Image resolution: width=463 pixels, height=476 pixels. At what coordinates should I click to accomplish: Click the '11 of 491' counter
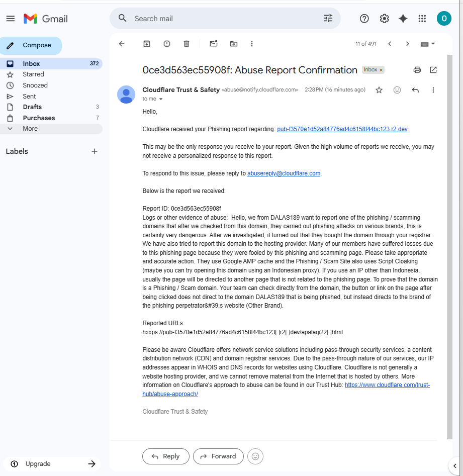(366, 44)
